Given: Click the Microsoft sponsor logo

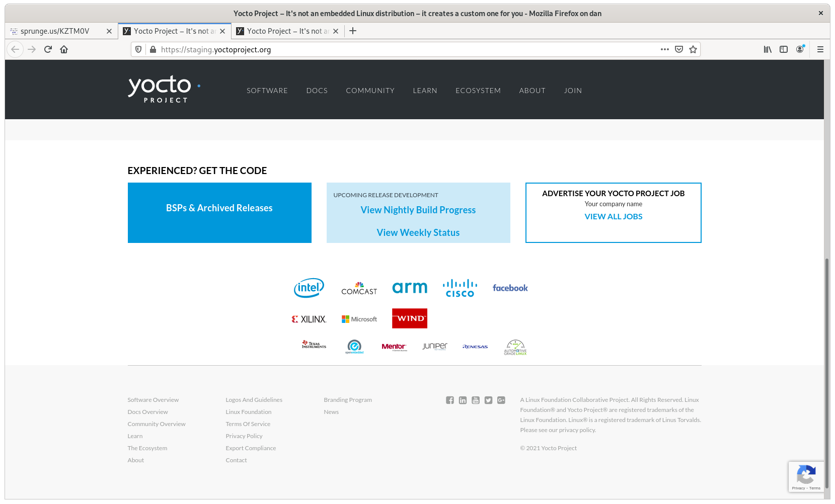Looking at the screenshot, I should (359, 319).
